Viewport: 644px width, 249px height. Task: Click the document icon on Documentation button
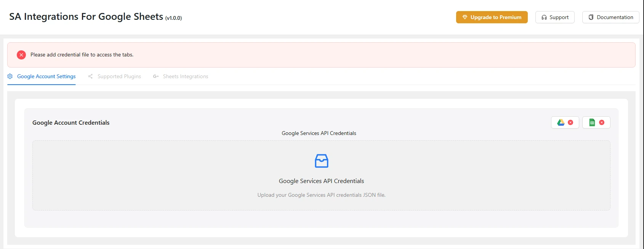coord(591,17)
